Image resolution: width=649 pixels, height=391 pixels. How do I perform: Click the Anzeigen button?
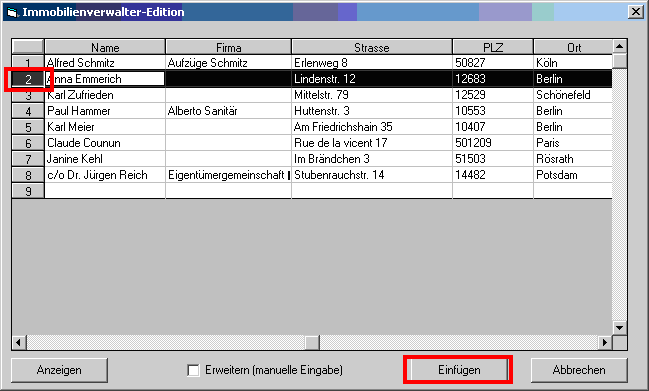(59, 370)
